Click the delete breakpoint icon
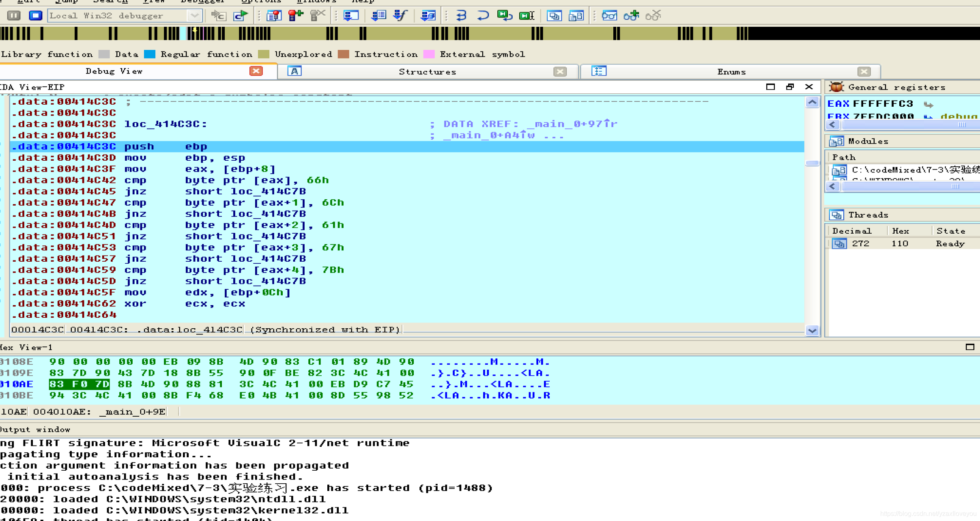Image resolution: width=980 pixels, height=521 pixels. point(318,16)
